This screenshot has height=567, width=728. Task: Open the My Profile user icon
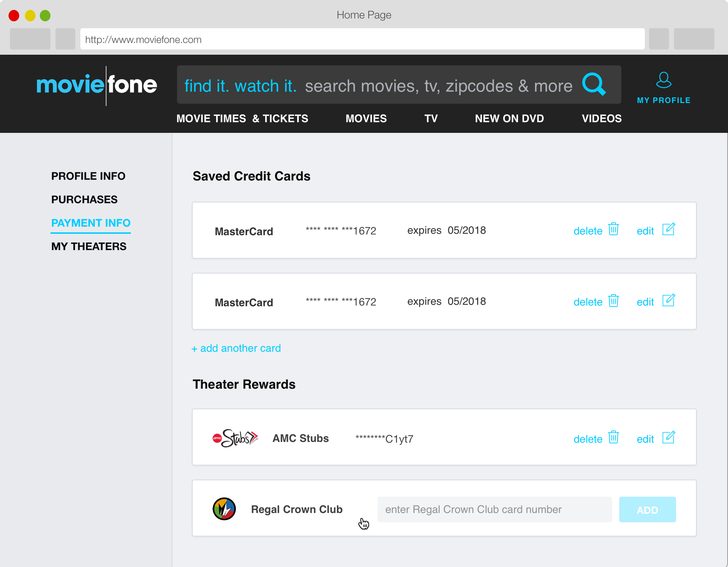pyautogui.click(x=663, y=80)
